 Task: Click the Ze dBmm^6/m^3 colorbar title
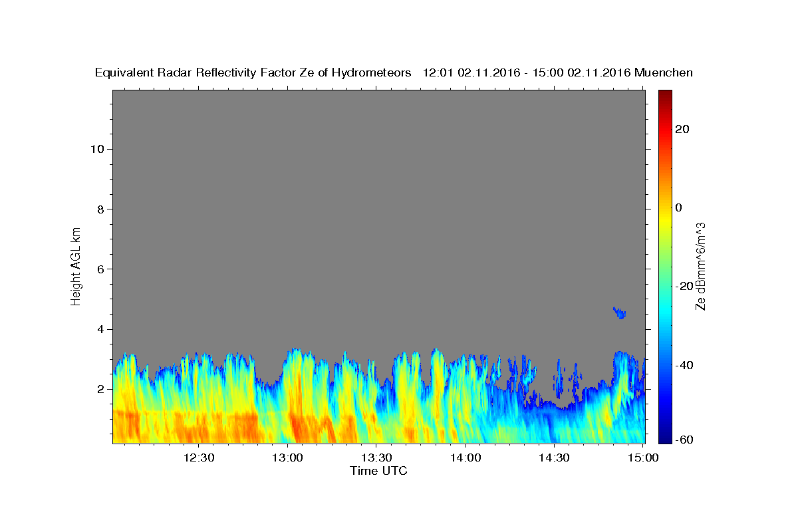(700, 266)
